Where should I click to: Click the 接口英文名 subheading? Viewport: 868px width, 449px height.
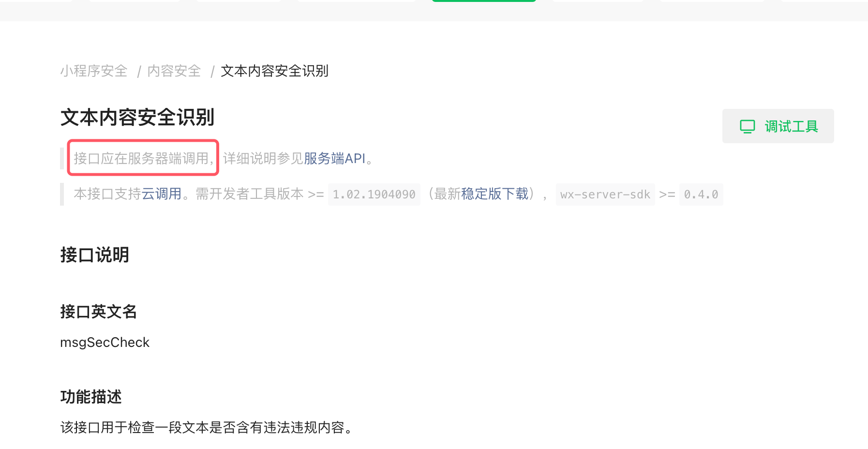coord(99,312)
